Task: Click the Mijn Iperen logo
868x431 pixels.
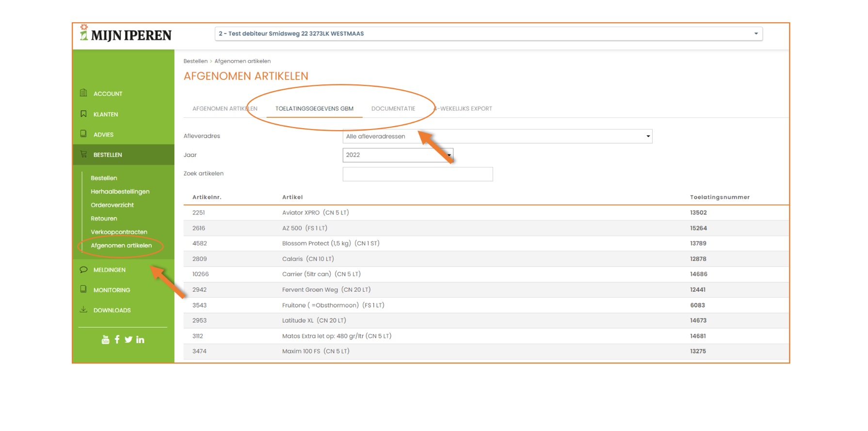Action: click(x=126, y=34)
